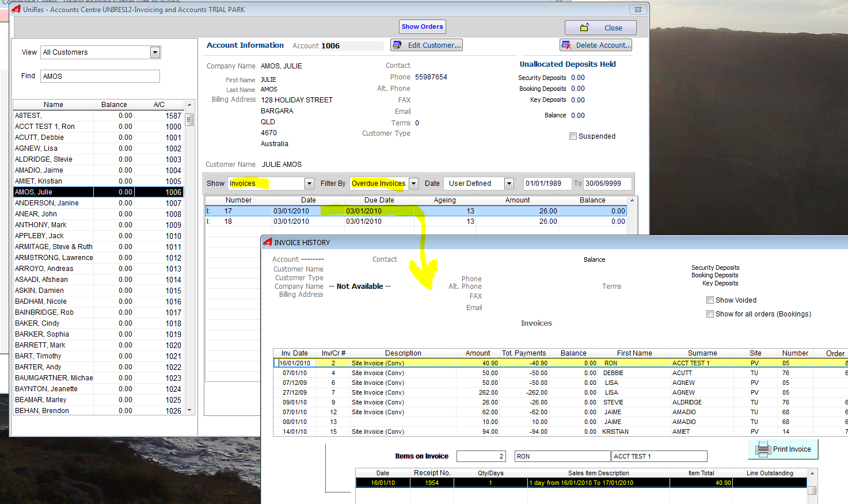
Task: Select customer BAKER, Cindy
Action: pyautogui.click(x=98, y=323)
